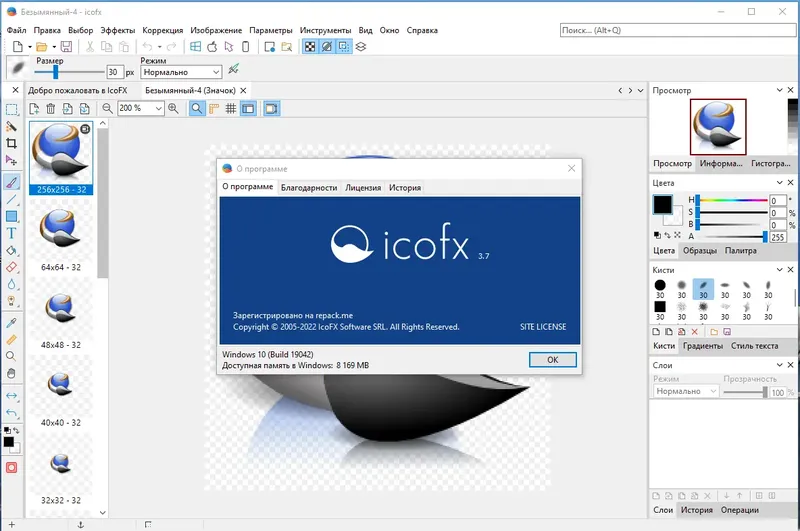Image resolution: width=800 pixels, height=531 pixels.
Task: Click the brush Размер slider
Action: coord(69,72)
